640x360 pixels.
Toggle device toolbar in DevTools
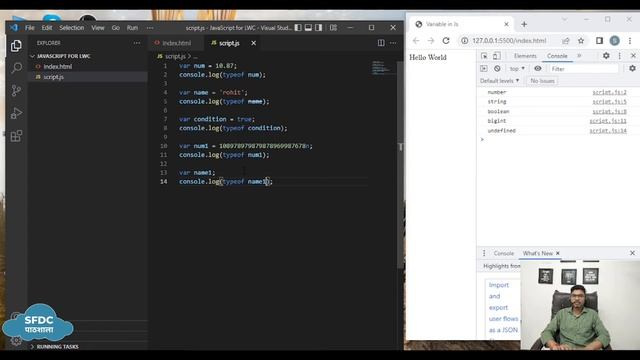tap(496, 56)
